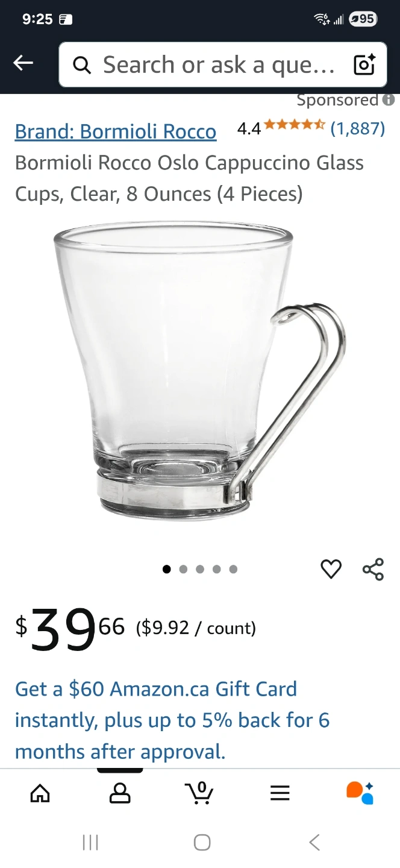Tap Android recent apps button
This screenshot has width=400, height=868.
(90, 842)
